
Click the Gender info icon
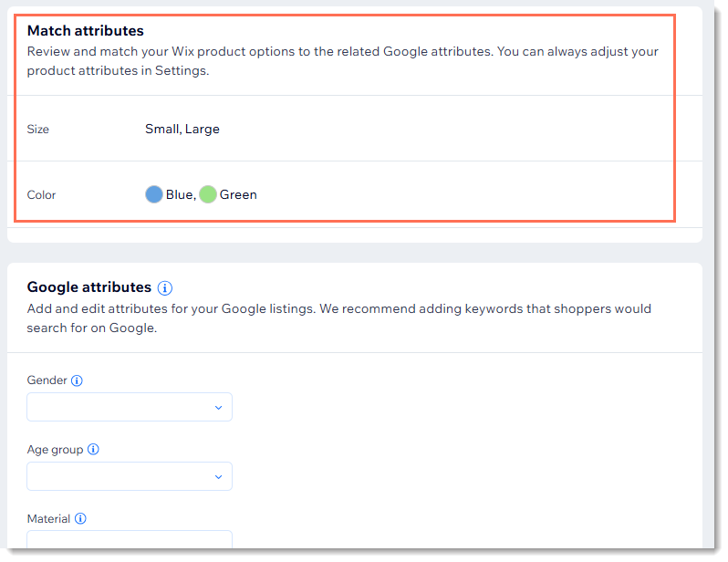click(77, 381)
